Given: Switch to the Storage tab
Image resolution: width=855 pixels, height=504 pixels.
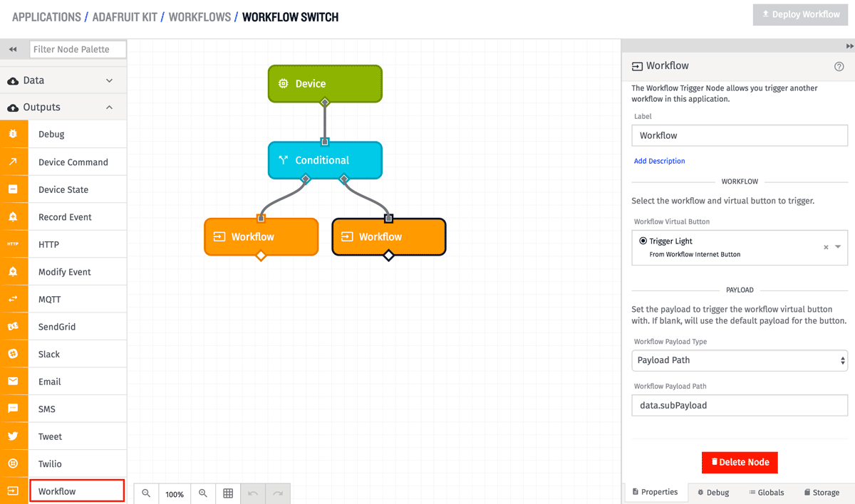Looking at the screenshot, I should (x=822, y=493).
